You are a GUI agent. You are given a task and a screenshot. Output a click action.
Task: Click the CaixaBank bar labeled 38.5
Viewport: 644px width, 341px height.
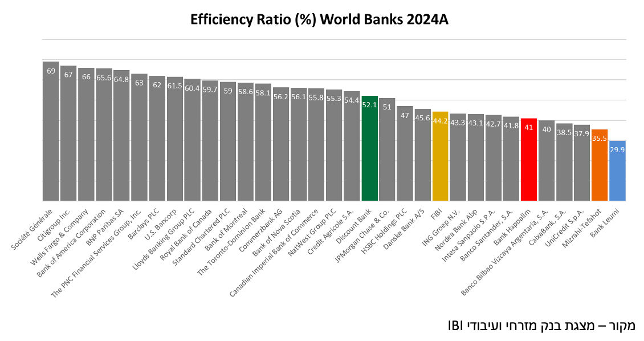point(564,162)
